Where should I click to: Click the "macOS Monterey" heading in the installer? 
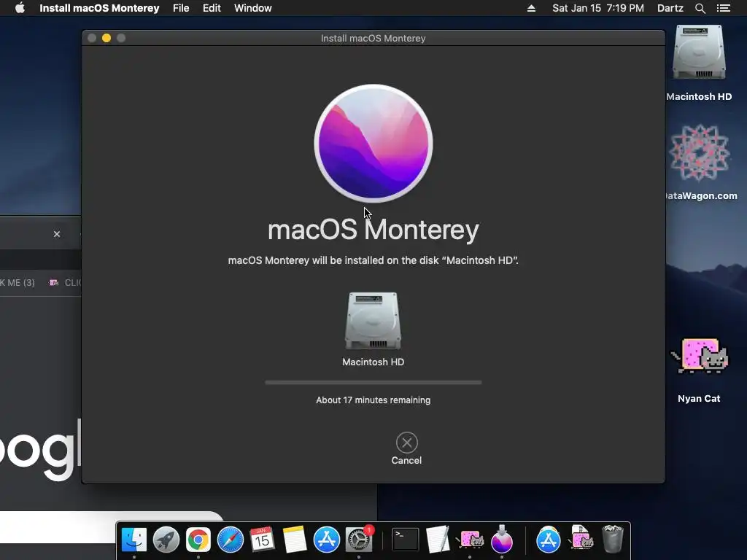(x=373, y=230)
